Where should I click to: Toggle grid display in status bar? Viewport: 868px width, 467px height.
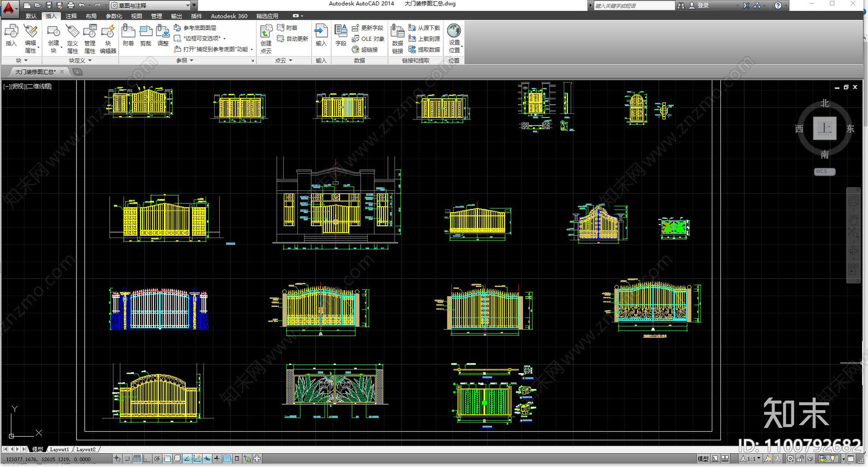[x=137, y=459]
